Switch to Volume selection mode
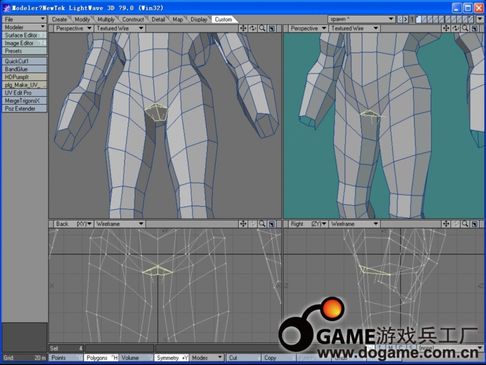The height and width of the screenshot is (365, 486). coord(136,358)
